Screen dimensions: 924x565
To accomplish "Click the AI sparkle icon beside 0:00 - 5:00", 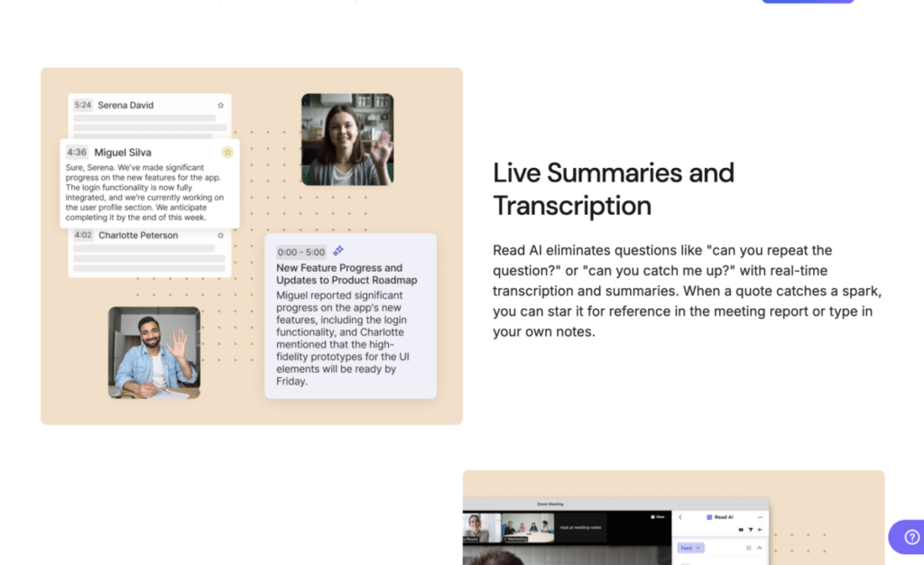I will pyautogui.click(x=338, y=251).
